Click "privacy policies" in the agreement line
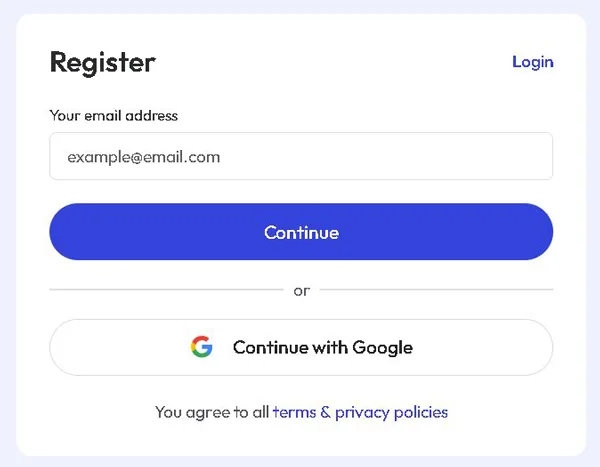Screen dimensions: 600x467 pos(392,412)
